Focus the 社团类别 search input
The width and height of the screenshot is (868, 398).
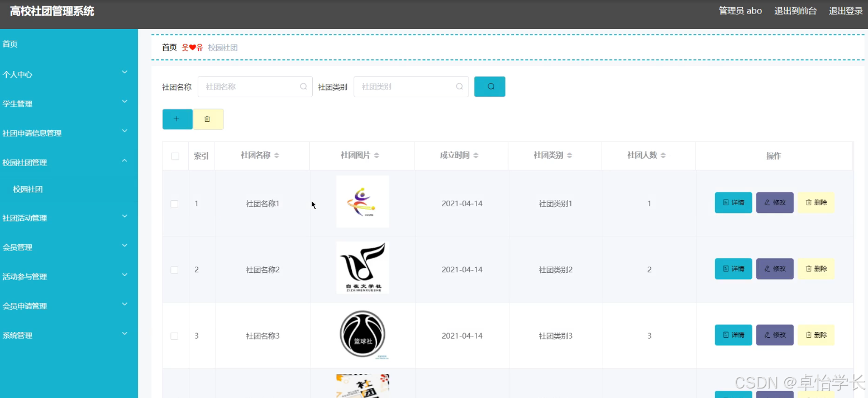(411, 87)
